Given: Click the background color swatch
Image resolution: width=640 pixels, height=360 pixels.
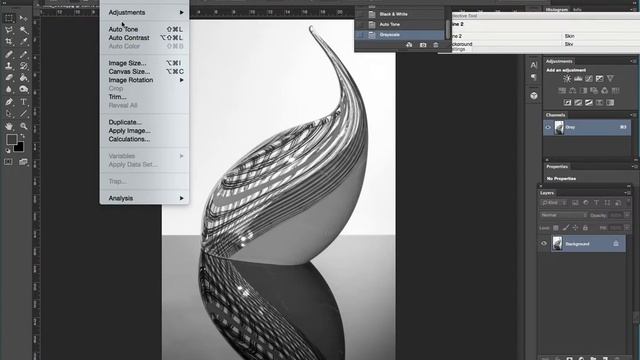Looking at the screenshot, I should [x=19, y=147].
